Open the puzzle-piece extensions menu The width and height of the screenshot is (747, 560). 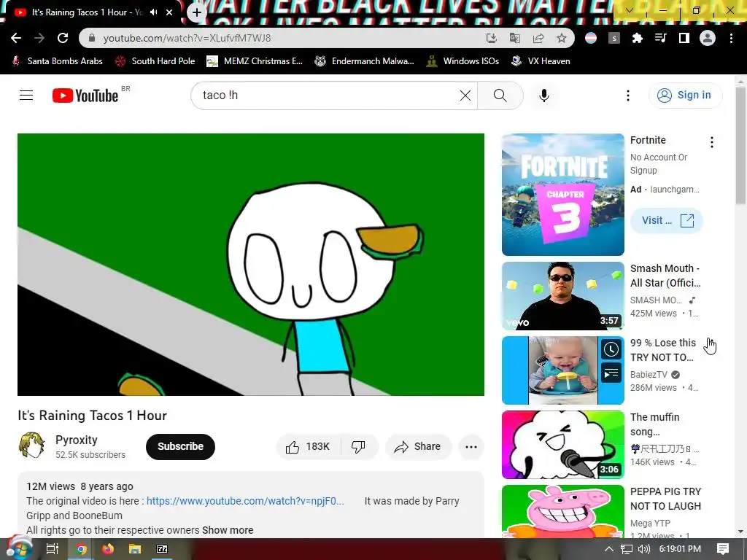(637, 38)
